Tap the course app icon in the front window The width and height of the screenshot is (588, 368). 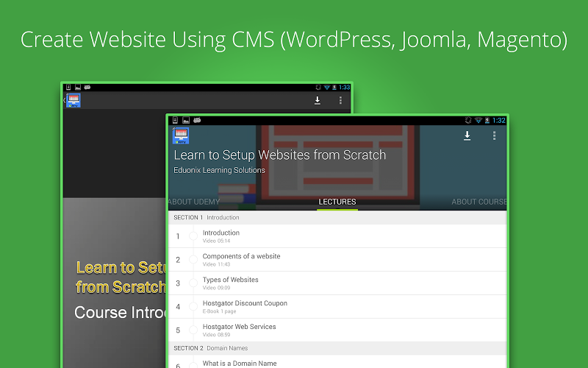click(x=181, y=135)
